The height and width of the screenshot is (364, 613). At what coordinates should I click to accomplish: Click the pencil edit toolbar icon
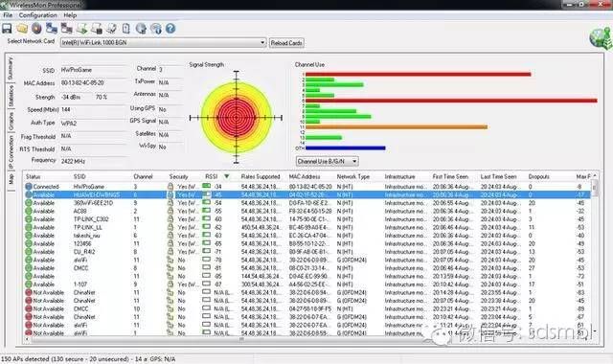(111, 28)
